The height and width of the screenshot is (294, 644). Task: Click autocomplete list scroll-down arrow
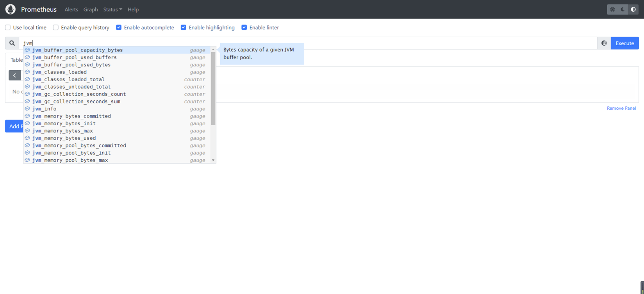[213, 160]
